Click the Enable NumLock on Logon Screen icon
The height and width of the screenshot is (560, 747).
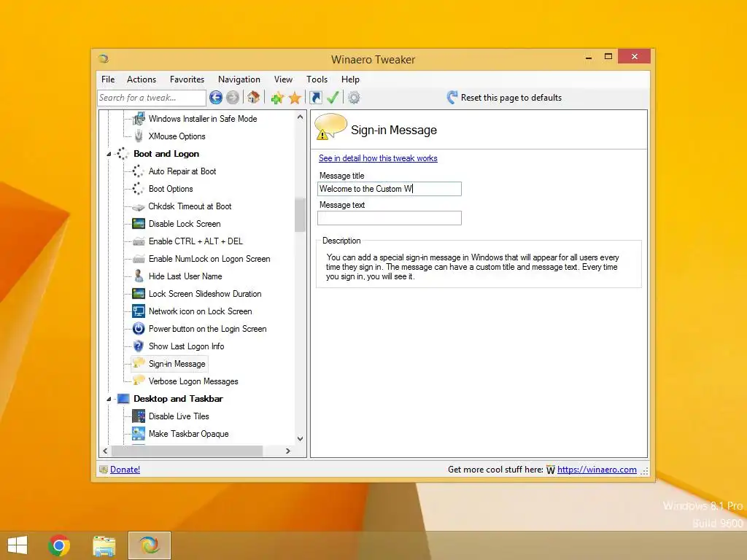tap(139, 259)
